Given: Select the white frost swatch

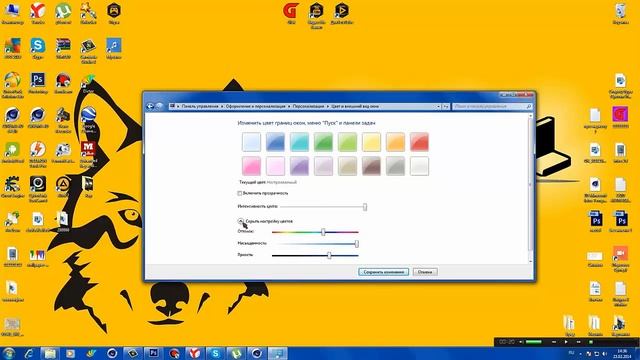Looking at the screenshot, I should [419, 166].
